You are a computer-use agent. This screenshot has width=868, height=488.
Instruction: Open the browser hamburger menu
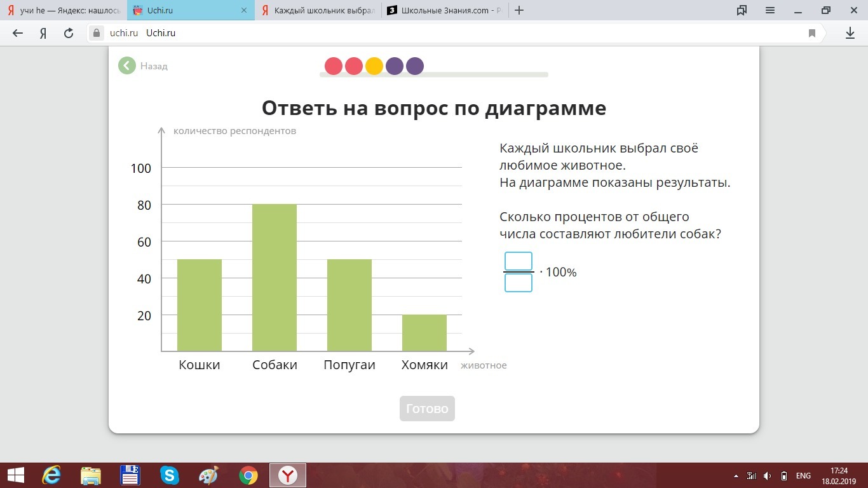pos(770,10)
